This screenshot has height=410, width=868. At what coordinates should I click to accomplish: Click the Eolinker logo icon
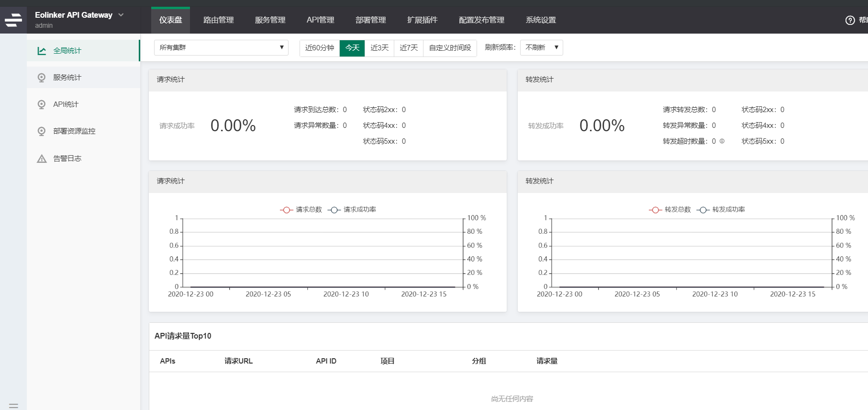tap(13, 20)
